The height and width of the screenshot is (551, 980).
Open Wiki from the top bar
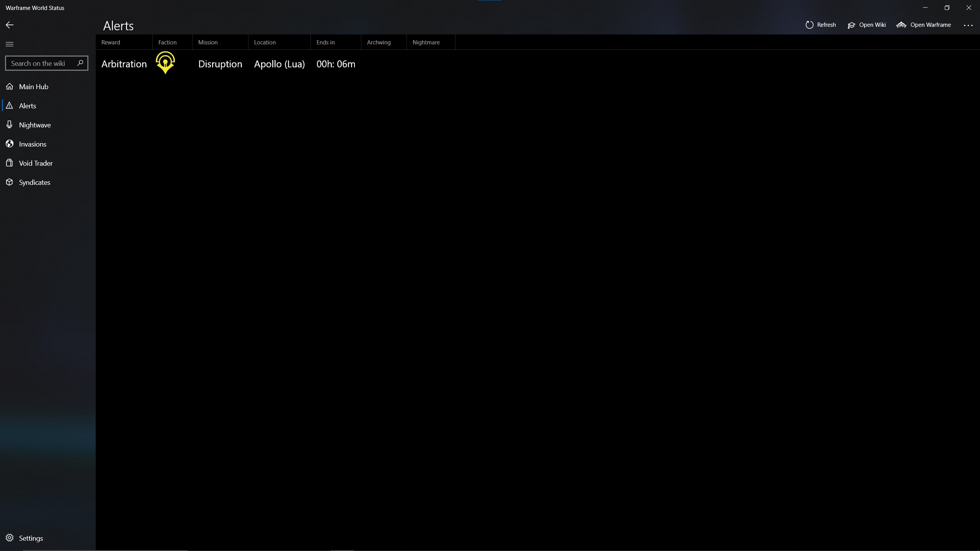click(867, 24)
